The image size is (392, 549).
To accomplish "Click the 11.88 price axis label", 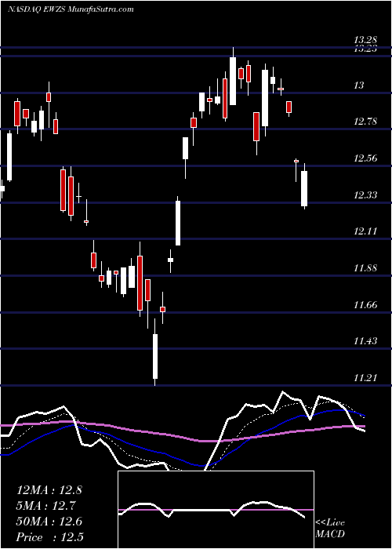I will point(367,268).
